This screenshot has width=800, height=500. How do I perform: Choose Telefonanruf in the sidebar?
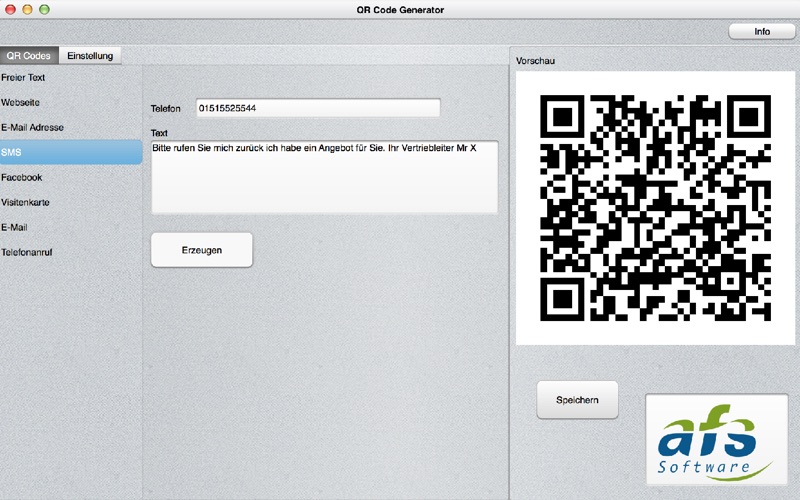[x=71, y=253]
